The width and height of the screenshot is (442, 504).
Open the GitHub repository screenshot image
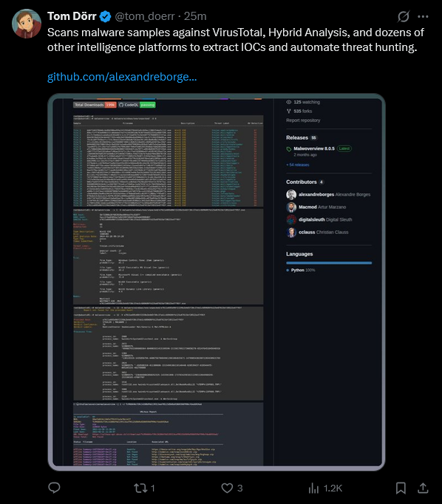coord(217,282)
